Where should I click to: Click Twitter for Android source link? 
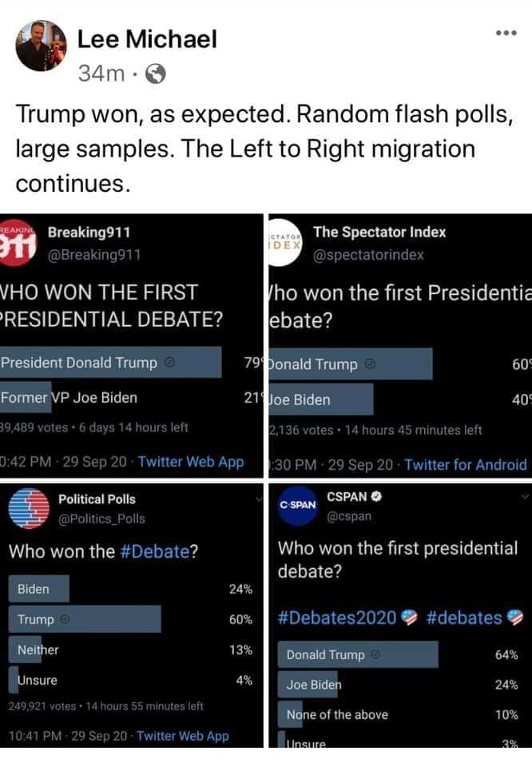point(466,464)
